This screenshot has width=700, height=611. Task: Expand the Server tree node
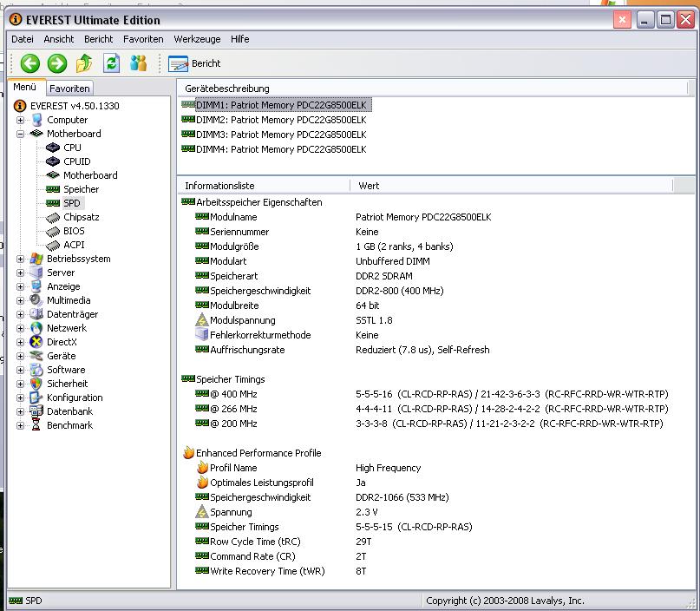20,273
